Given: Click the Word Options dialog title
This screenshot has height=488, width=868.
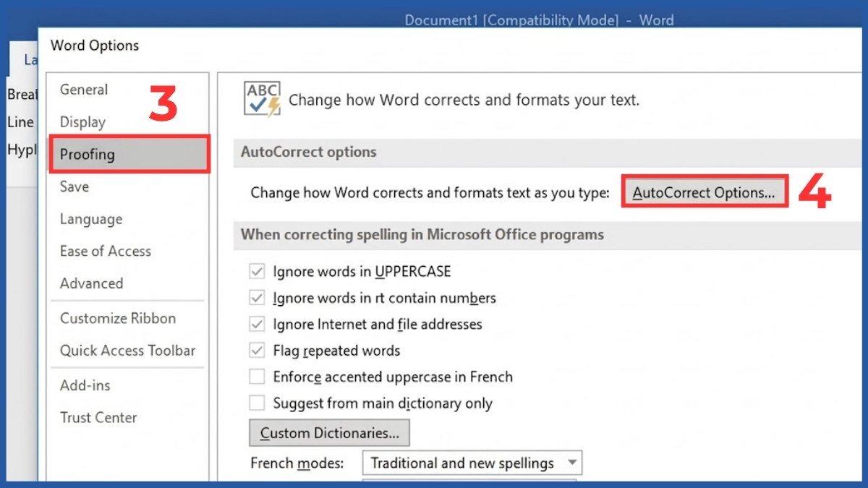Looking at the screenshot, I should tap(95, 46).
